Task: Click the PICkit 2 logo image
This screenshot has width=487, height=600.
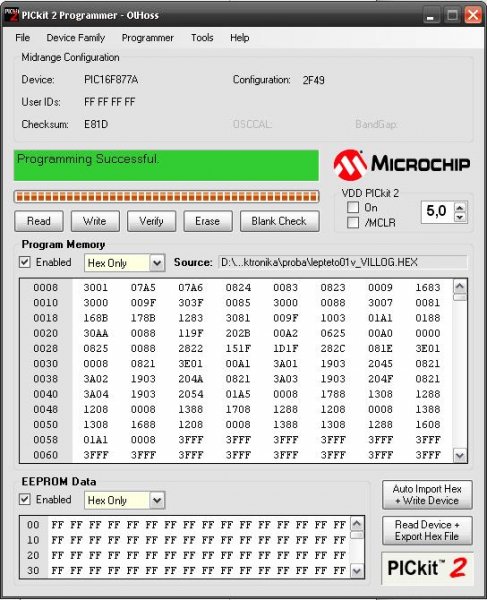Action: (427, 568)
